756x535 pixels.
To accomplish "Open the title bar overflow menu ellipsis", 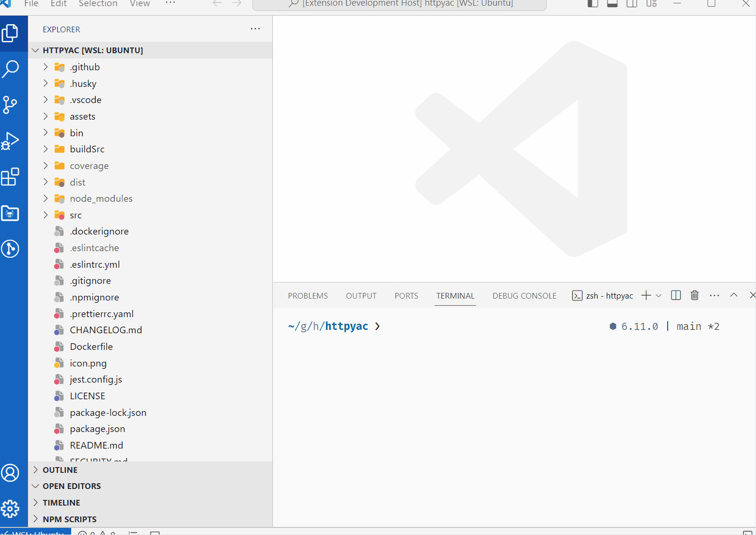I will click(170, 3).
